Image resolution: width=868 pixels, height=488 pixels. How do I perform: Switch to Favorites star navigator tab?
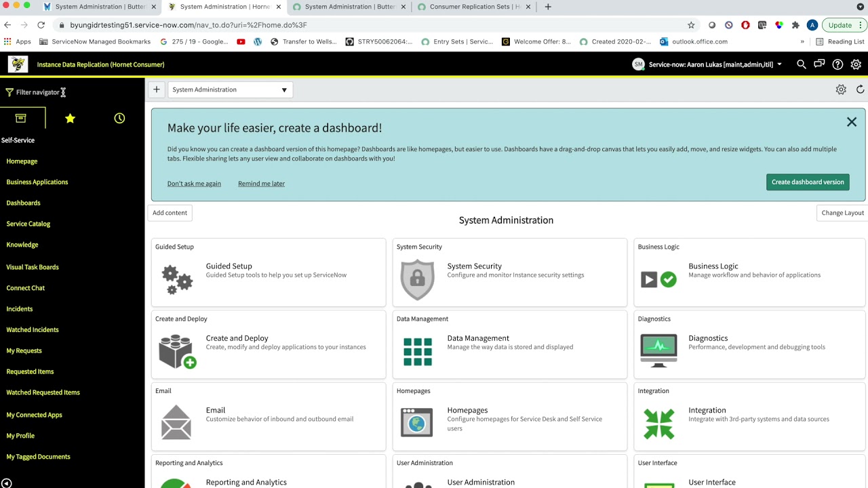pyautogui.click(x=70, y=118)
